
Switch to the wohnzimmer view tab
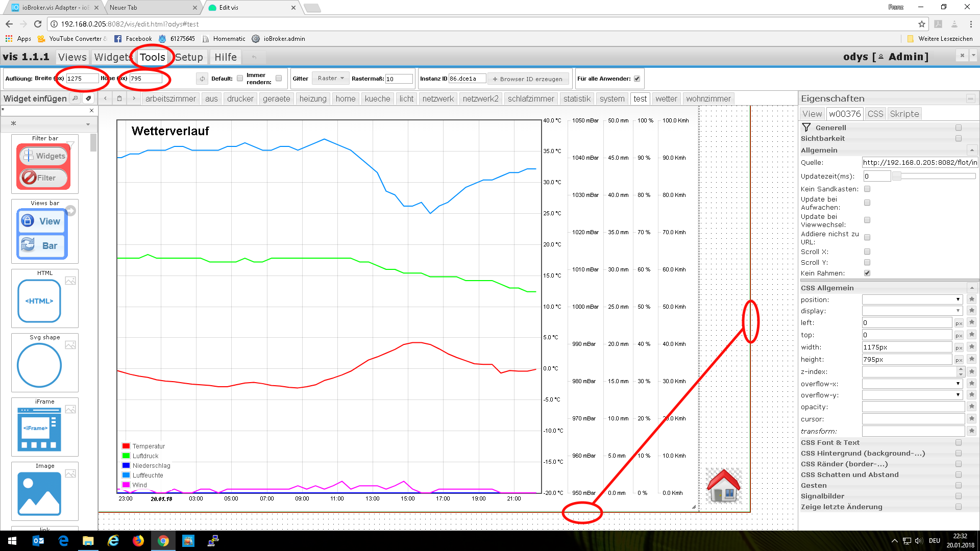pos(708,98)
